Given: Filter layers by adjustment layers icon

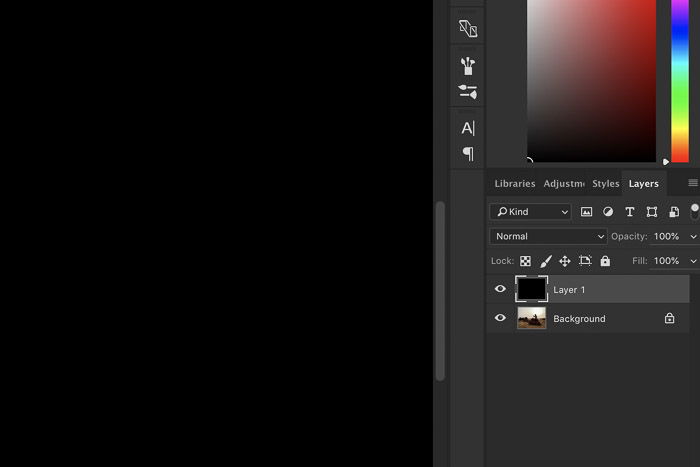Looking at the screenshot, I should [608, 212].
